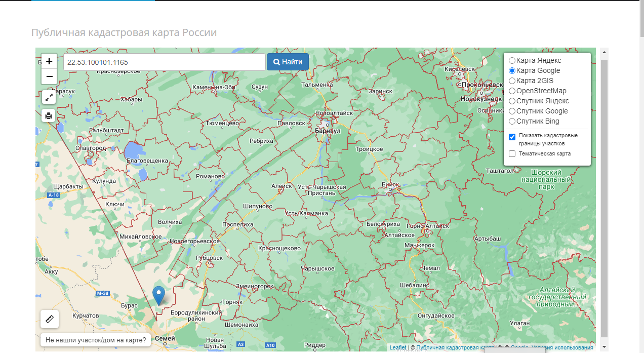This screenshot has height=353, width=644.
Task: Open the Leaflet attribution link
Action: pyautogui.click(x=397, y=348)
